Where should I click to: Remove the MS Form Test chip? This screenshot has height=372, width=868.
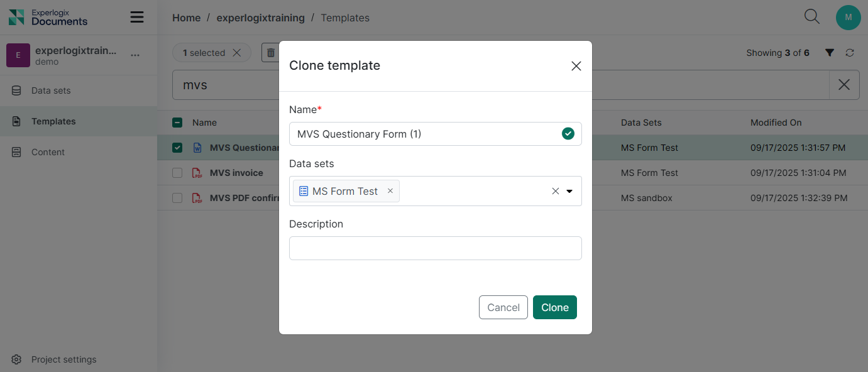coord(390,191)
